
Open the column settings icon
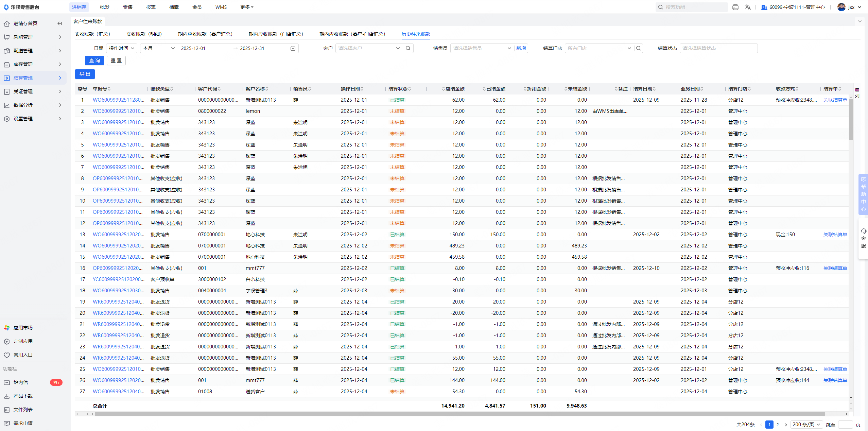pyautogui.click(x=857, y=90)
